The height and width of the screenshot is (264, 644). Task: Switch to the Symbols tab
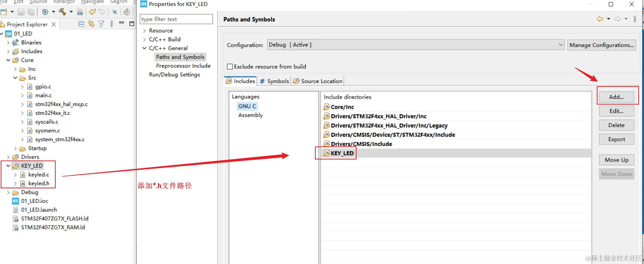pyautogui.click(x=274, y=81)
